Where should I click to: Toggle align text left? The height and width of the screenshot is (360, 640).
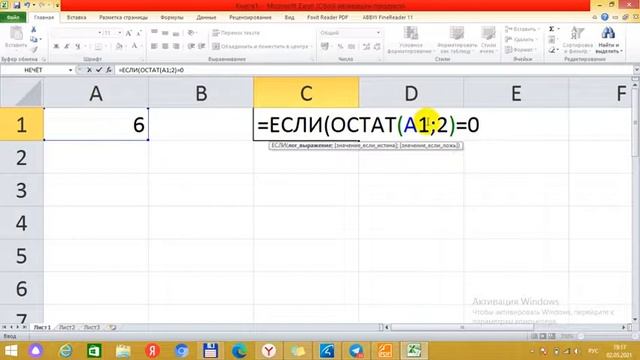pos(154,47)
